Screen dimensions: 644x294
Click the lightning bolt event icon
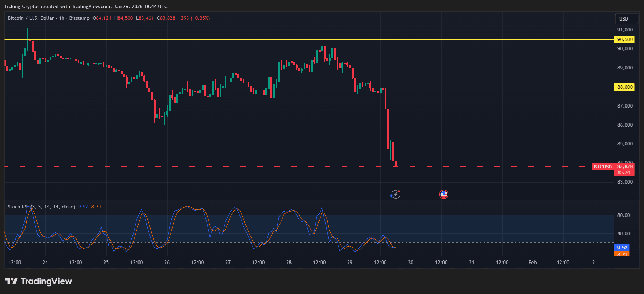click(x=395, y=194)
